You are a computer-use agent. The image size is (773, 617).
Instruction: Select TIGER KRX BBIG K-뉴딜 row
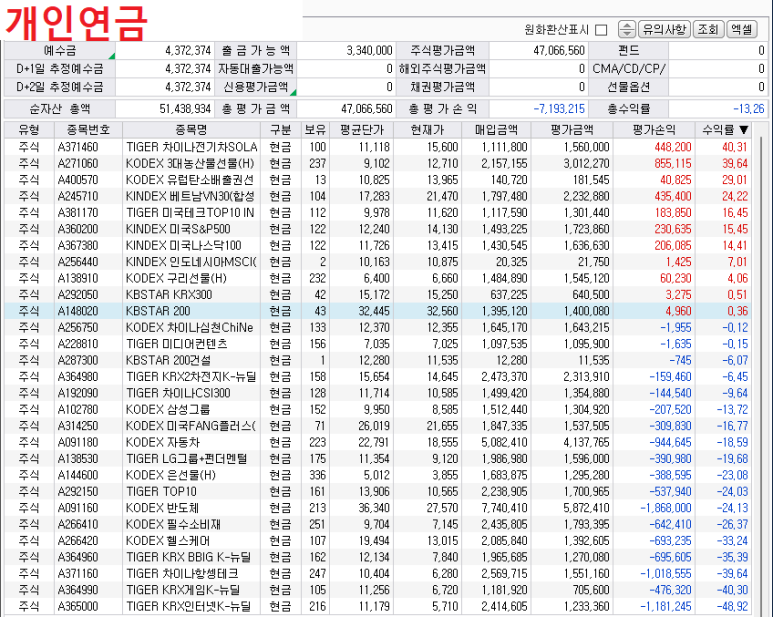(x=378, y=557)
